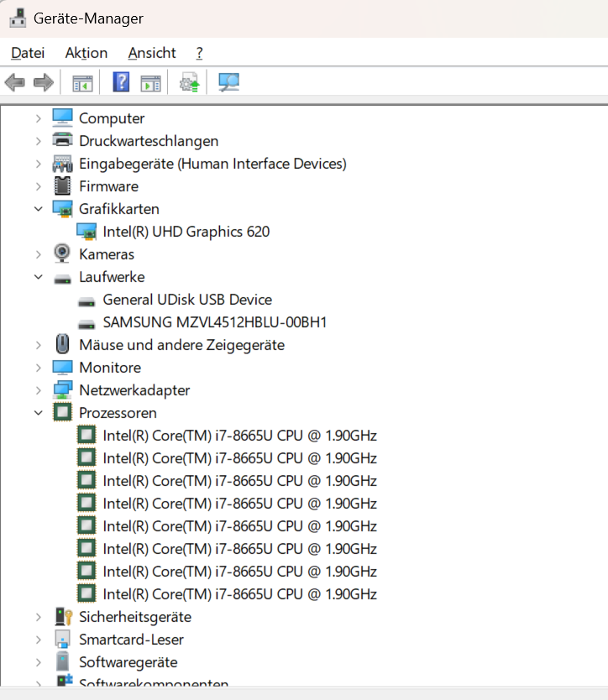Click the update driver toolbar icon

(x=190, y=82)
